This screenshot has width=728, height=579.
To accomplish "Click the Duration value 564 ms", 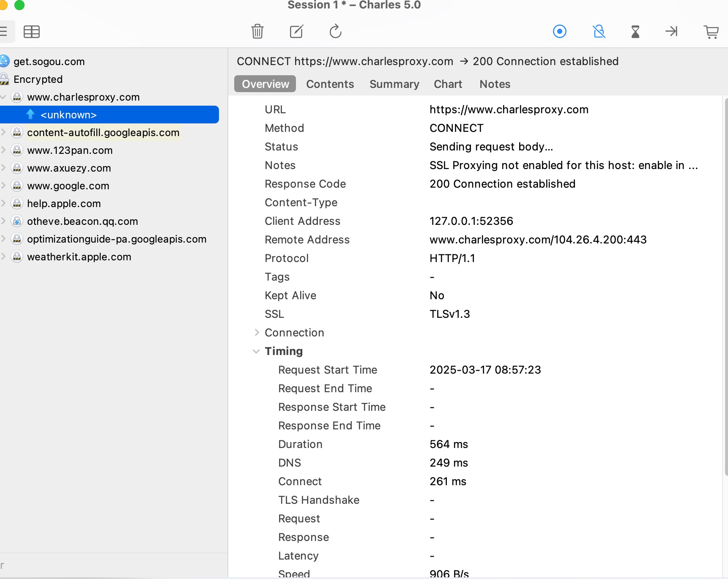I will coord(449,444).
